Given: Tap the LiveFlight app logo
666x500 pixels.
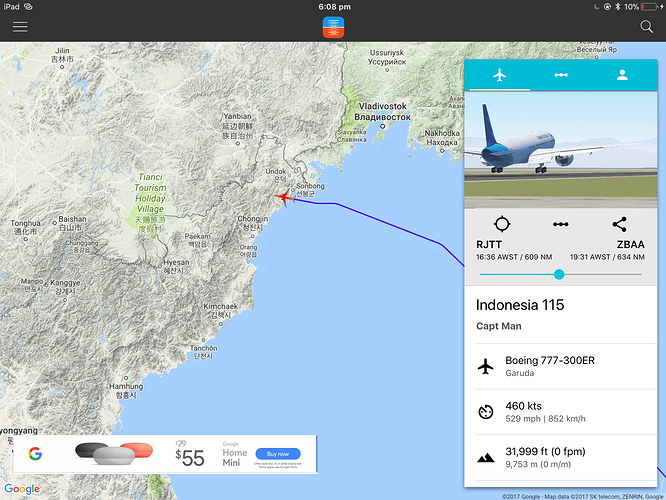Looking at the screenshot, I should coord(333,27).
